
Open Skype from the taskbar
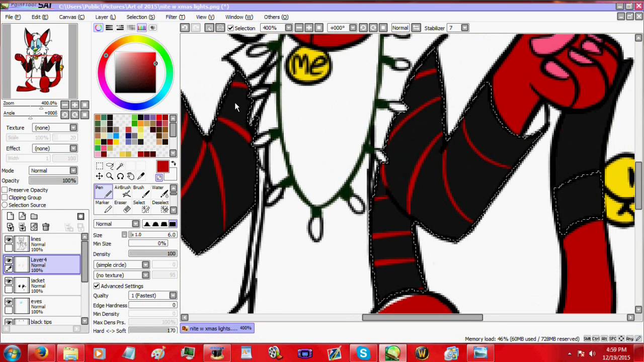[363, 353]
